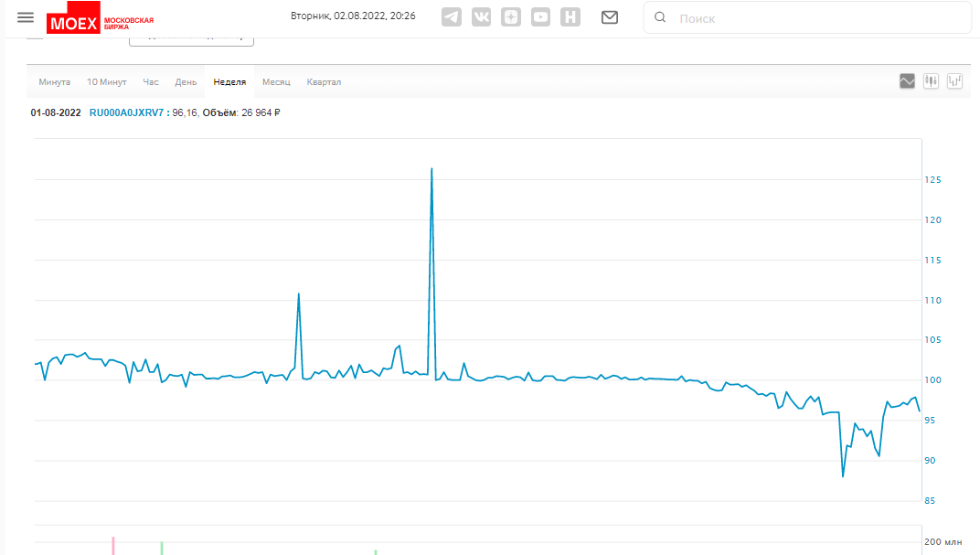Viewport: 980px width, 555px height.
Task: Open the VK social network icon
Action: tap(481, 17)
